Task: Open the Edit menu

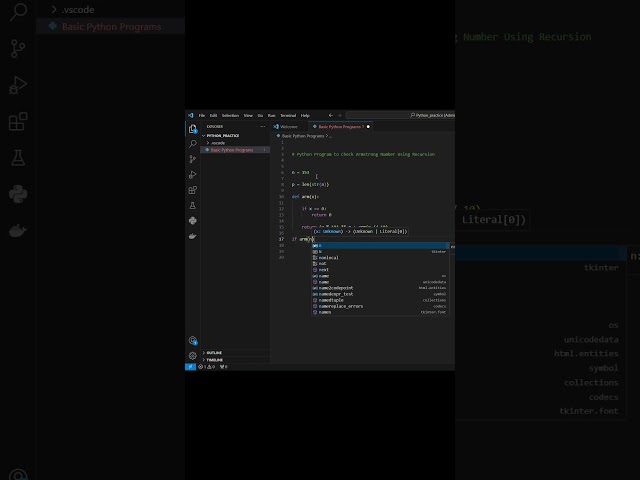Action: 213,116
